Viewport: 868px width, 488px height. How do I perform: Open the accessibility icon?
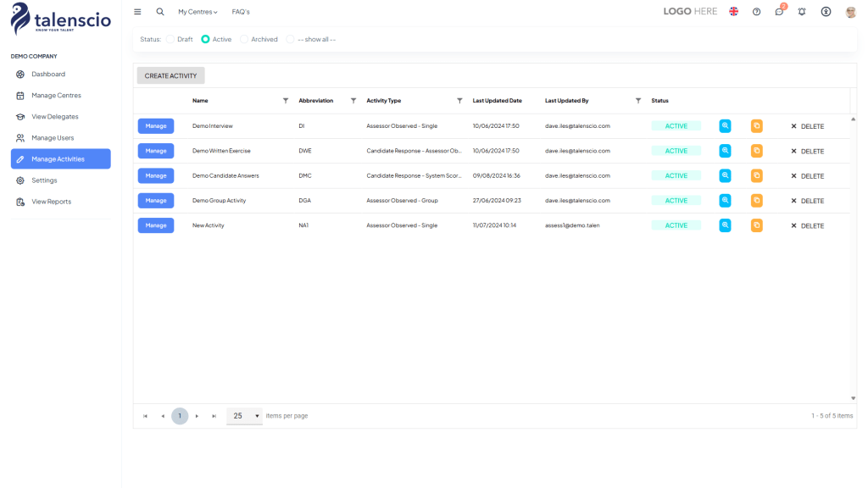point(826,12)
